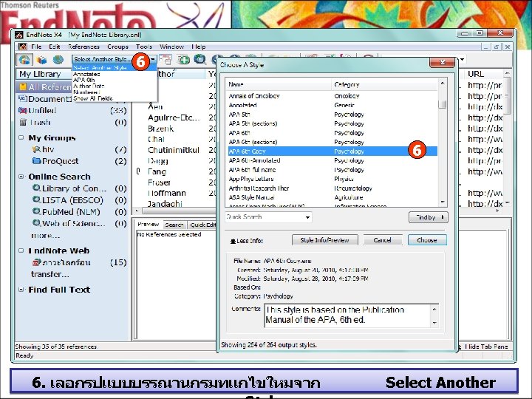Collapse the EndNote Web section
Viewport: 532px width, 399px height.
point(21,250)
